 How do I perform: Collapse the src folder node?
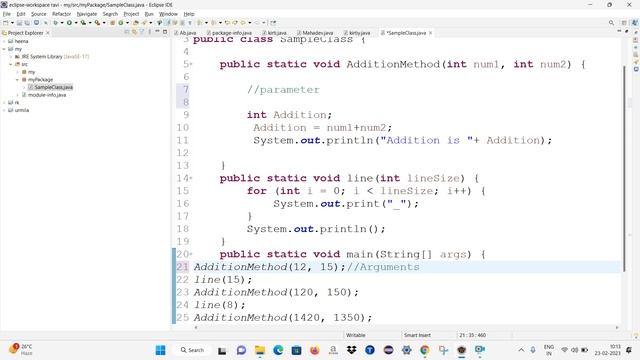(11, 64)
